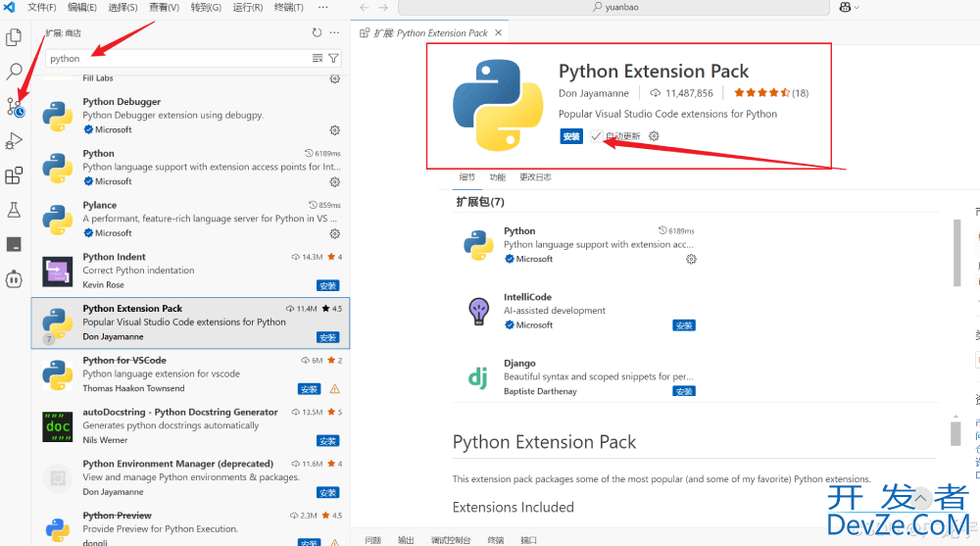Screen dimensions: 980x546
Task: Install Python for VSCode extension
Action: pos(310,389)
